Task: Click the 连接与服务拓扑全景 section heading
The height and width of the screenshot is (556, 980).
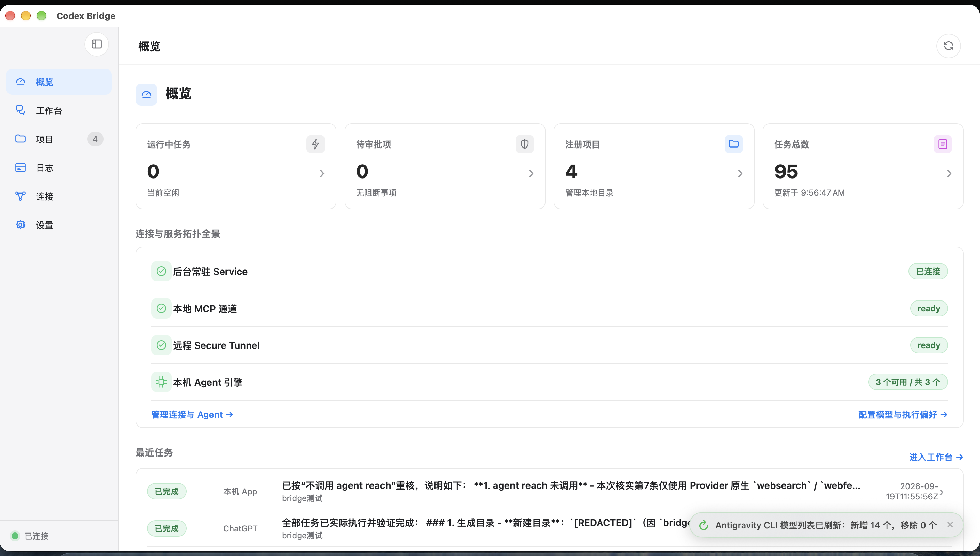Action: point(178,234)
